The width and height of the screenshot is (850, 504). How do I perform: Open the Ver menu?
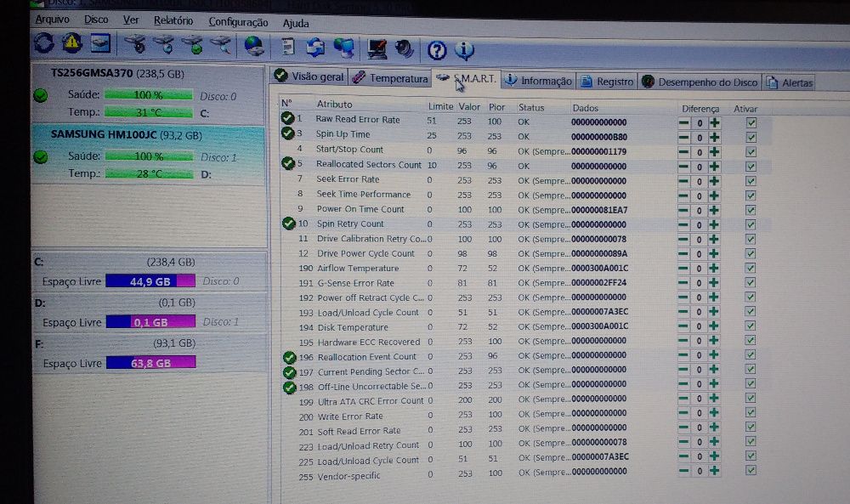(x=131, y=20)
